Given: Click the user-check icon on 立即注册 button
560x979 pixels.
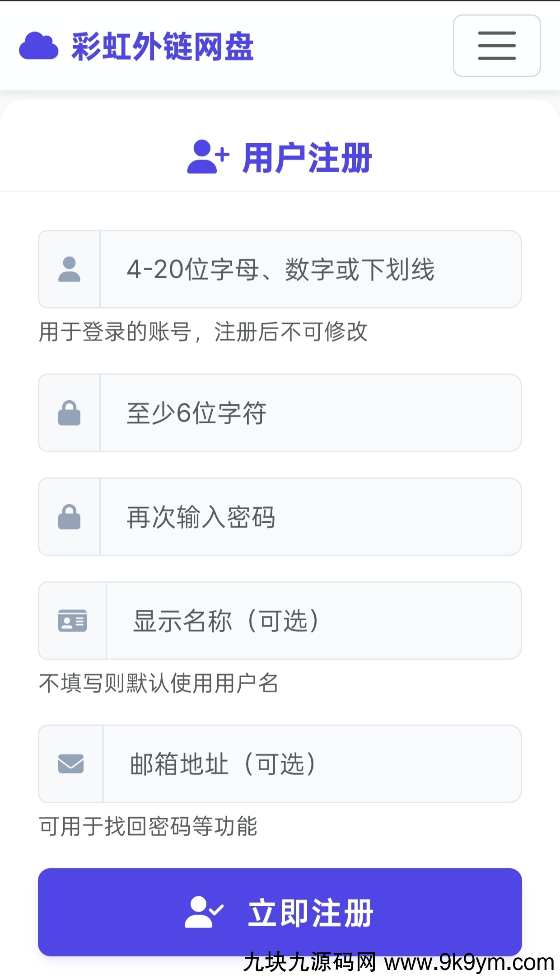Looking at the screenshot, I should (x=204, y=913).
